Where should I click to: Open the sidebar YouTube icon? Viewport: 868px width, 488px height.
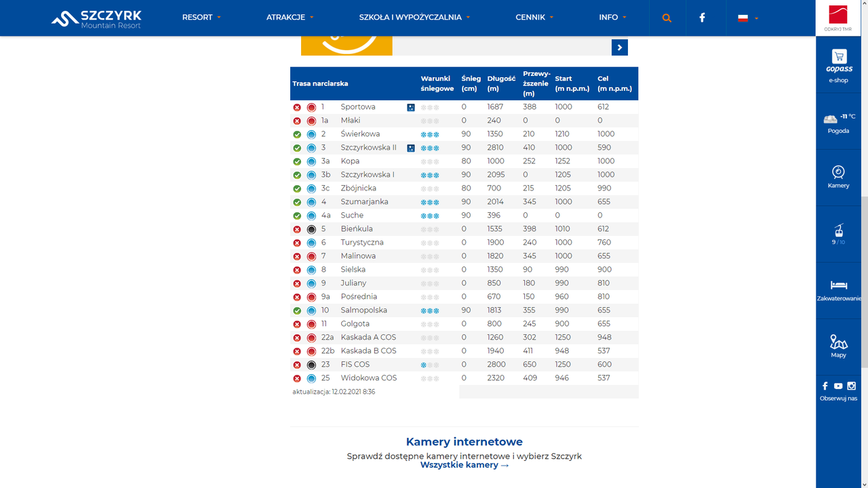[838, 386]
